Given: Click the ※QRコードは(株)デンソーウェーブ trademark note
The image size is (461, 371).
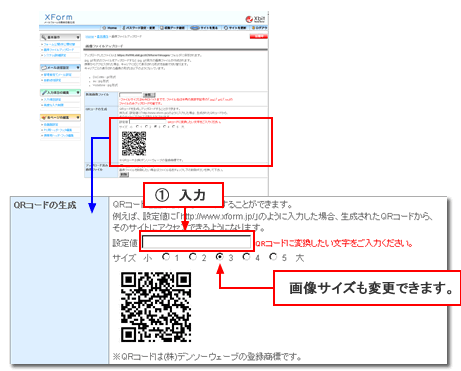Looking at the screenshot, I should pos(207,357).
